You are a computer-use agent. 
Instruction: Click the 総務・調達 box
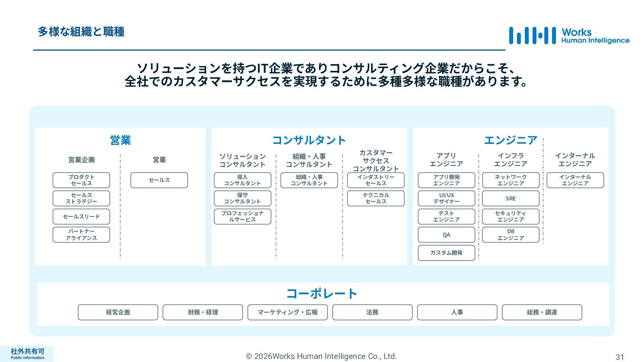point(542,312)
